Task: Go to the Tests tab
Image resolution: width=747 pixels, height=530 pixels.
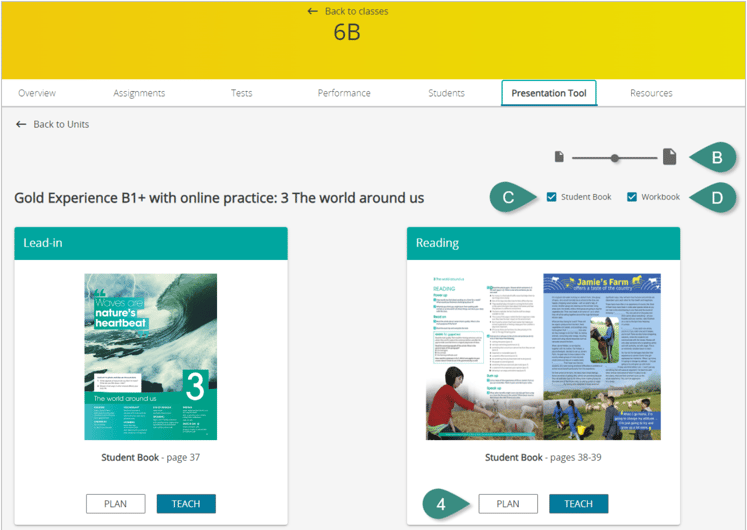Action: [x=241, y=93]
